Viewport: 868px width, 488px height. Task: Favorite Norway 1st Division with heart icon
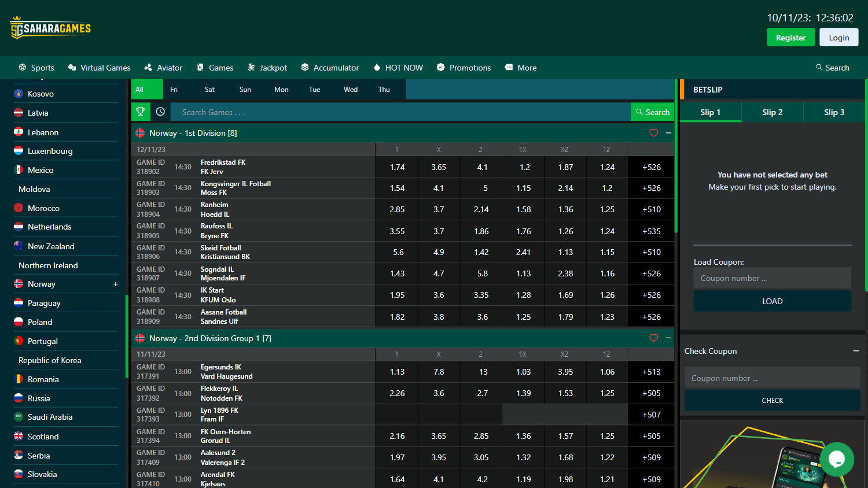click(x=654, y=133)
